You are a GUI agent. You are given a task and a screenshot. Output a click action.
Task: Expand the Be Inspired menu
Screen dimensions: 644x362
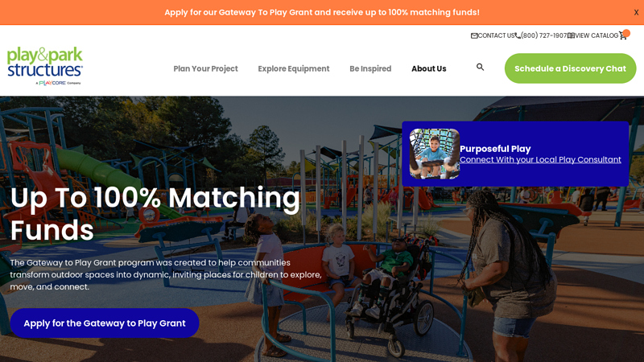pyautogui.click(x=370, y=68)
